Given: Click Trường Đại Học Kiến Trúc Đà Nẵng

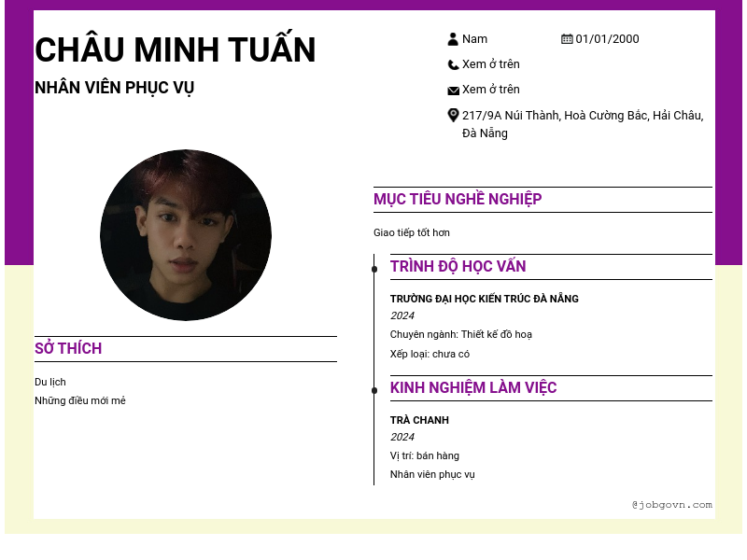Looking at the screenshot, I should coord(484,300).
